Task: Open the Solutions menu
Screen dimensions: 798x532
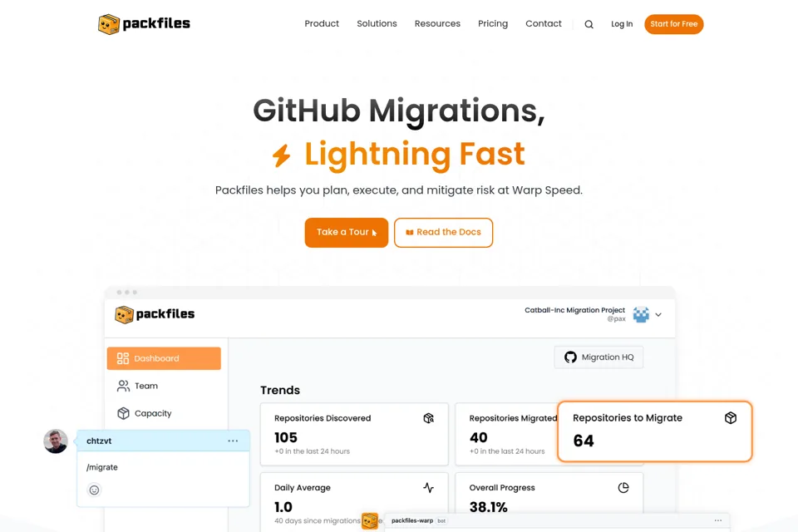Action: (x=377, y=24)
